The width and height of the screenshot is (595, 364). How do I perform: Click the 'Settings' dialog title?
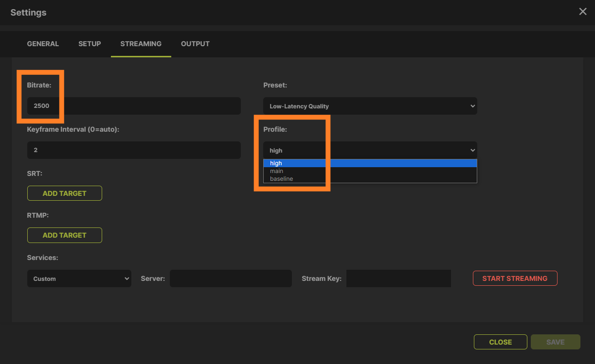(28, 13)
